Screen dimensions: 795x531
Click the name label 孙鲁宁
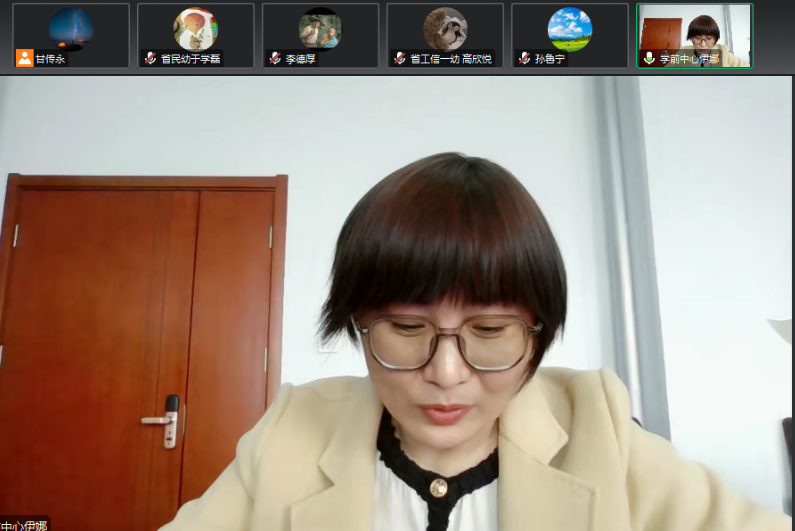coord(550,59)
